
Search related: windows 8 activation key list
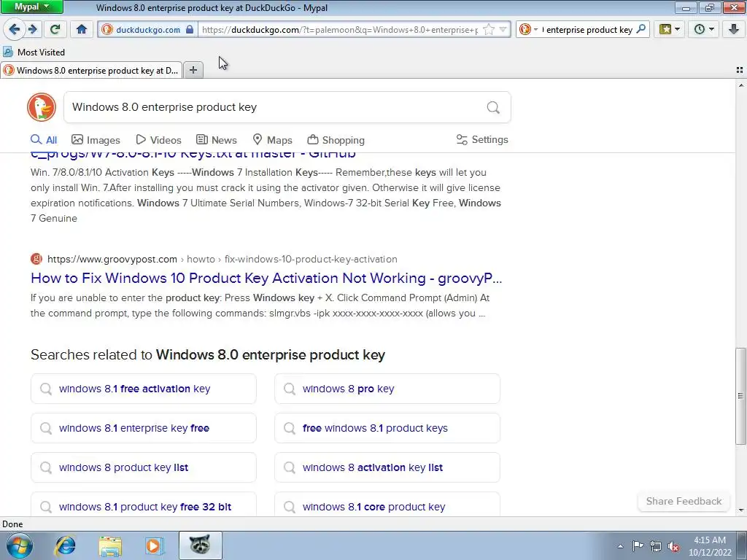pyautogui.click(x=387, y=467)
